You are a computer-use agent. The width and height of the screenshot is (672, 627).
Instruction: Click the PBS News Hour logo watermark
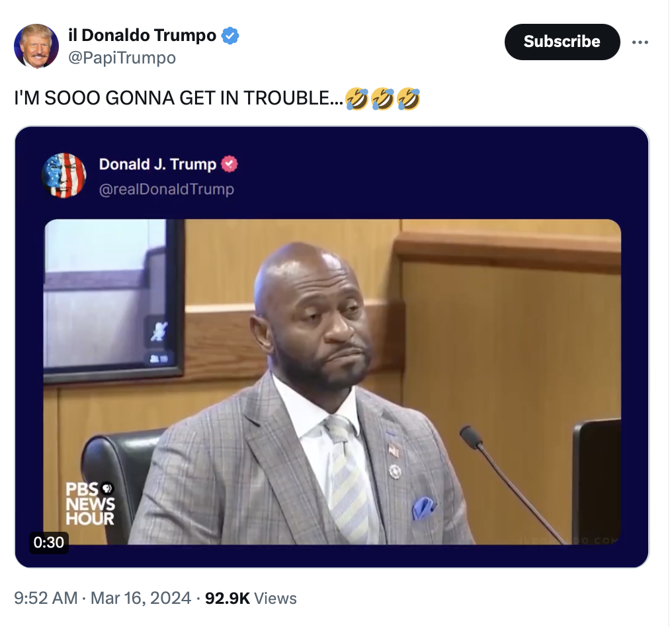89,504
